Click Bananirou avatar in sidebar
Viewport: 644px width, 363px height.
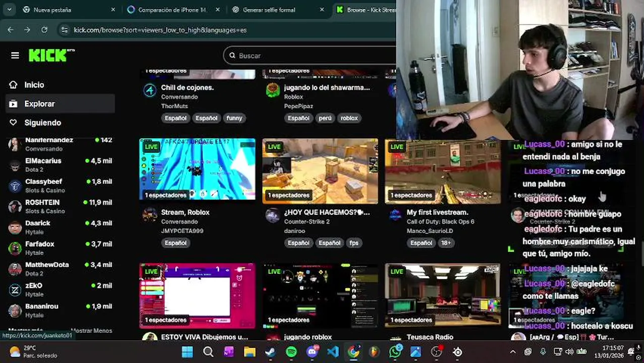[15, 310]
